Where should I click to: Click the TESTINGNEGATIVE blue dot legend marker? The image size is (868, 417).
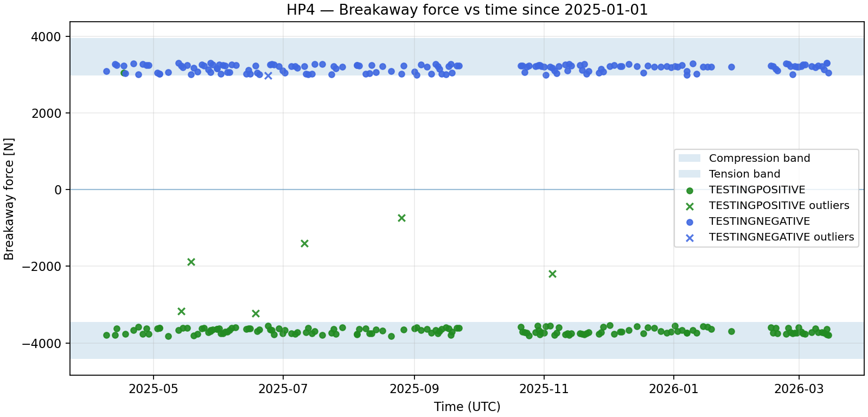(x=690, y=222)
